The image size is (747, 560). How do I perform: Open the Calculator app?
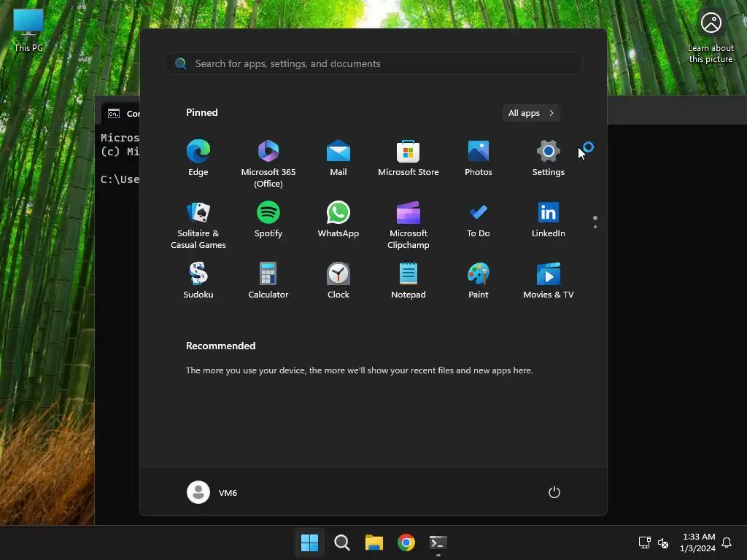pyautogui.click(x=268, y=281)
